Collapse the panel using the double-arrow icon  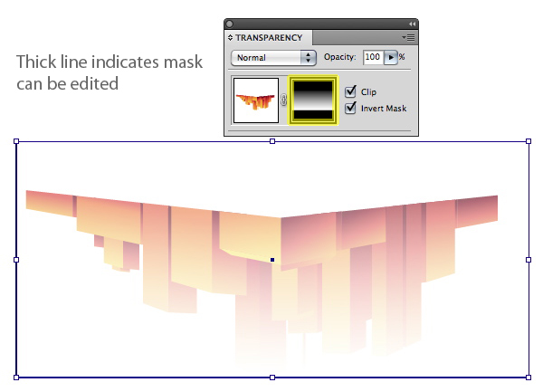[412, 24]
